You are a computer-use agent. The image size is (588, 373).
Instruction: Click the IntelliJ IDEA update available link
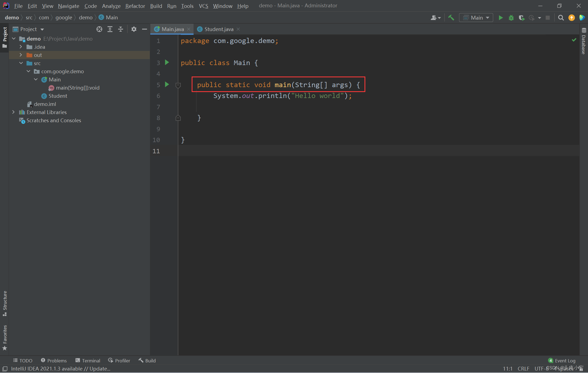[x=60, y=369]
